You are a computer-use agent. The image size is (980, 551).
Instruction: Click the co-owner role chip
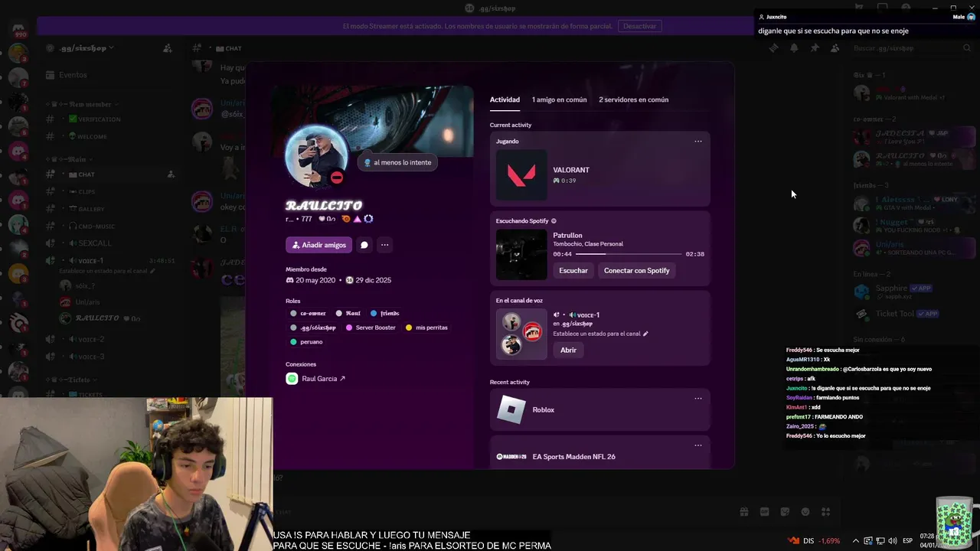click(x=308, y=313)
